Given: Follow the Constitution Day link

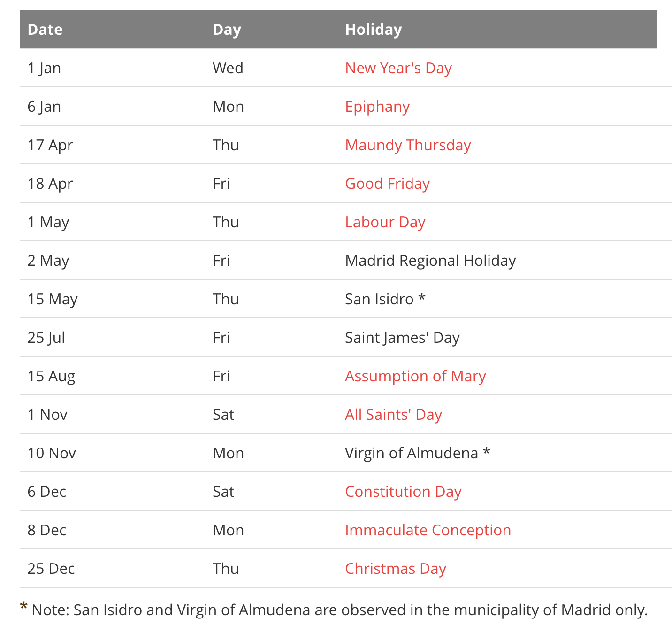Looking at the screenshot, I should (403, 492).
